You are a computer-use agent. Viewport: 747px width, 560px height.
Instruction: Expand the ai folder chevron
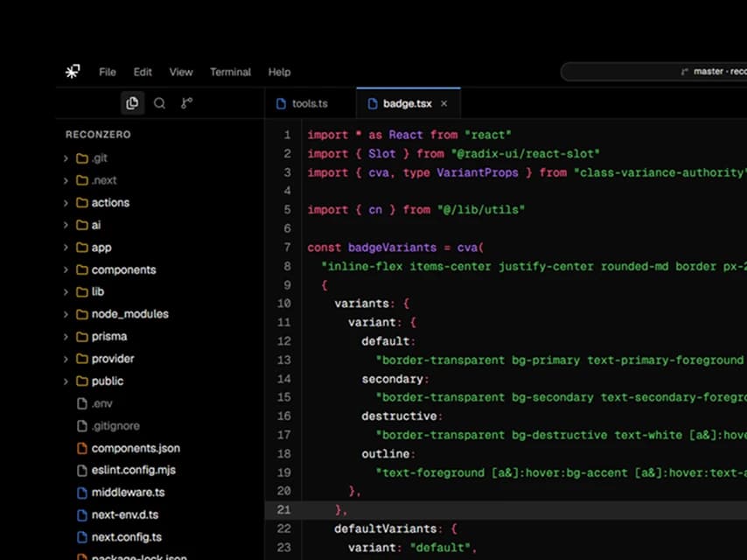66,225
